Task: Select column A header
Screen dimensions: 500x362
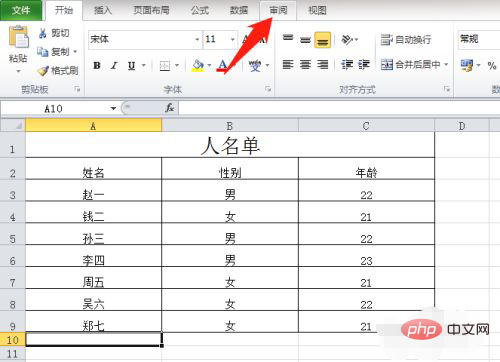Action: [93, 126]
